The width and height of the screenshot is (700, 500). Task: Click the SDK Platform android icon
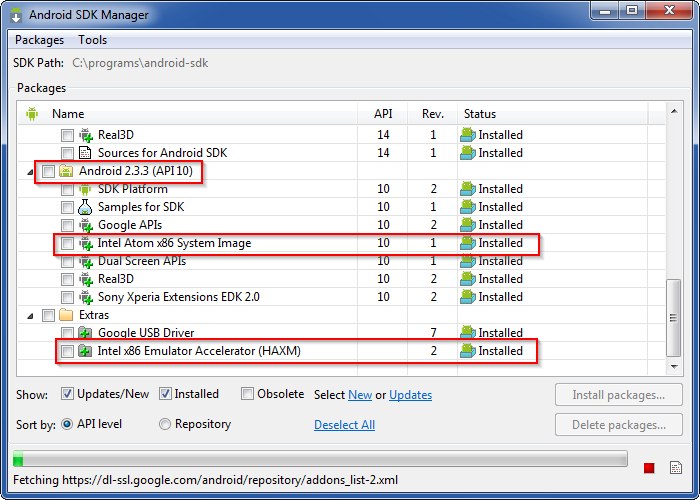(85, 189)
